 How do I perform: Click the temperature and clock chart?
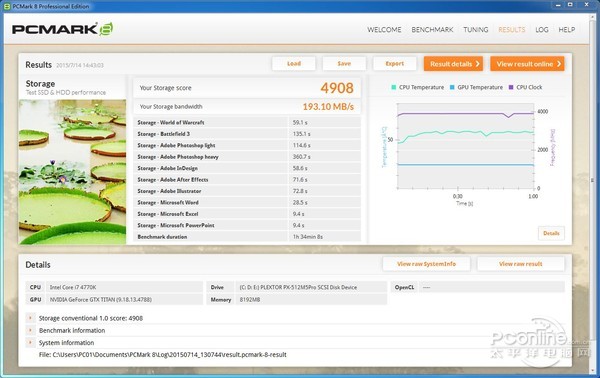(x=465, y=146)
